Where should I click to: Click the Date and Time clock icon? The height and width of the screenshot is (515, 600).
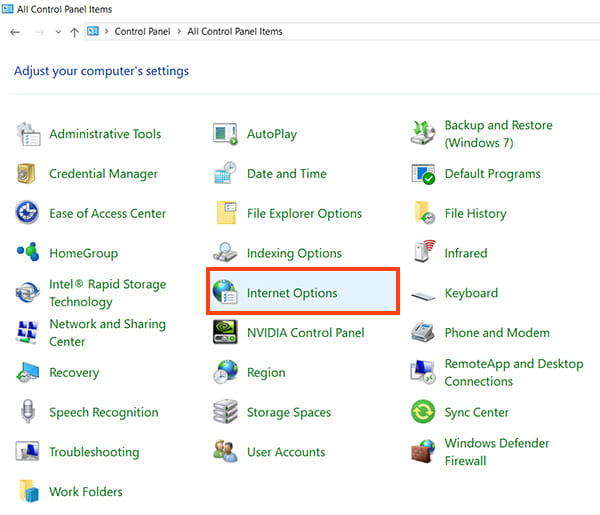coord(226,174)
